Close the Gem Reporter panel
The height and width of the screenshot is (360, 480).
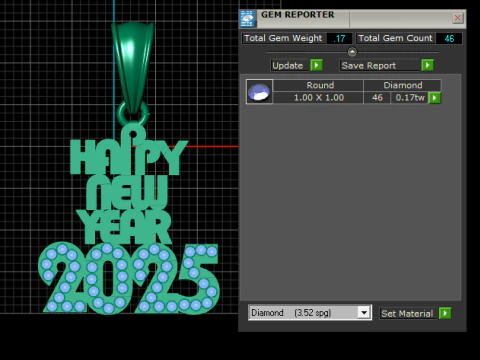coord(458,18)
